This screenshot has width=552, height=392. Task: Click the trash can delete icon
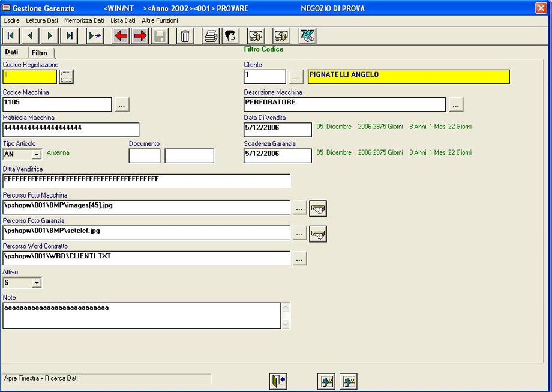185,36
